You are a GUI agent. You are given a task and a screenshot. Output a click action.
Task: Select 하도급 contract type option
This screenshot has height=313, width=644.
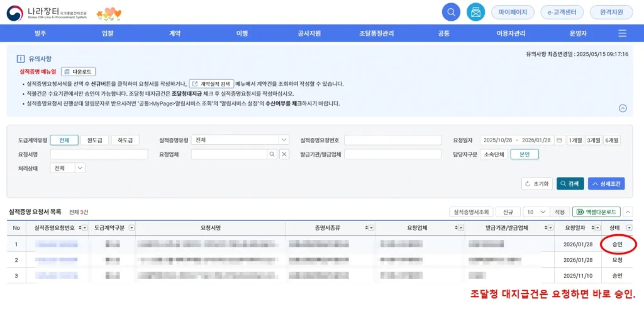[x=125, y=140]
